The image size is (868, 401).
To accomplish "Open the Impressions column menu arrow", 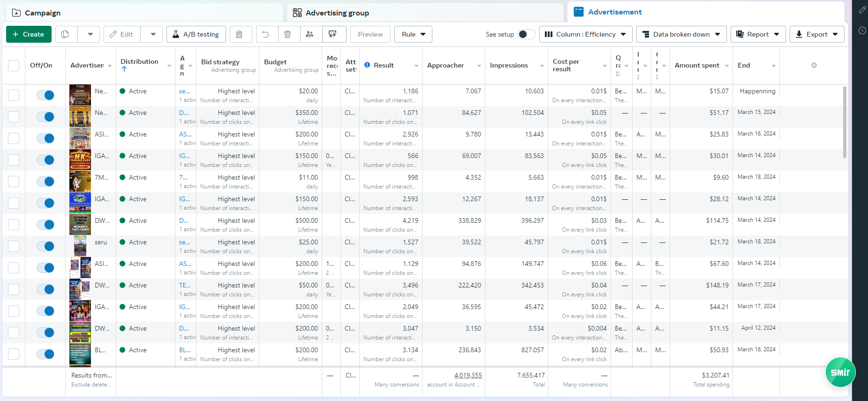I will (542, 66).
